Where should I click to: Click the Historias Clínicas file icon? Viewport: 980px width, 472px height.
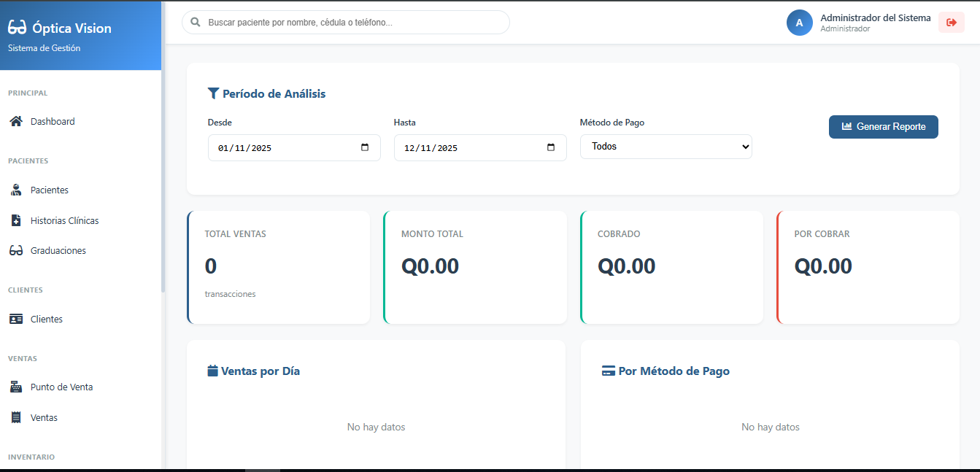16,220
